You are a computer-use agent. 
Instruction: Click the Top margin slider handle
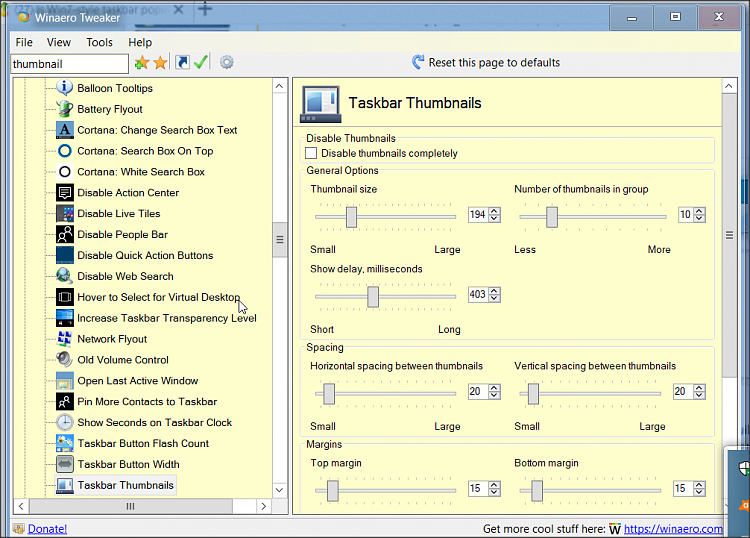click(333, 491)
